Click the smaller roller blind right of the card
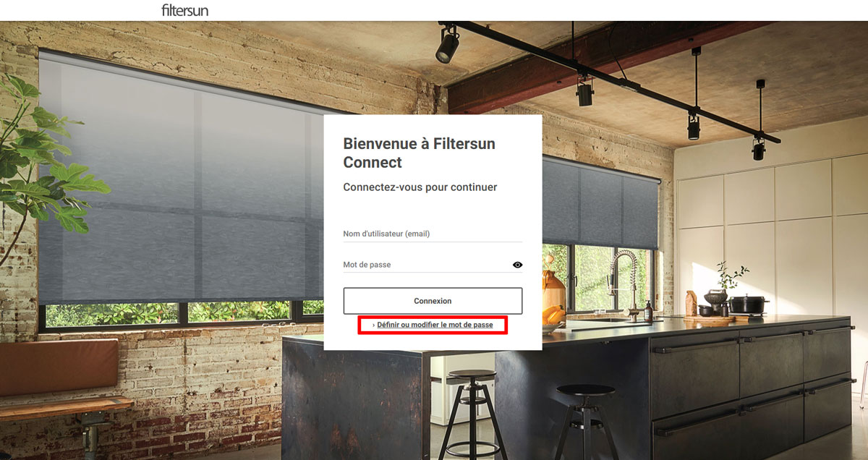Screen dimensions: 868x460 [600, 203]
